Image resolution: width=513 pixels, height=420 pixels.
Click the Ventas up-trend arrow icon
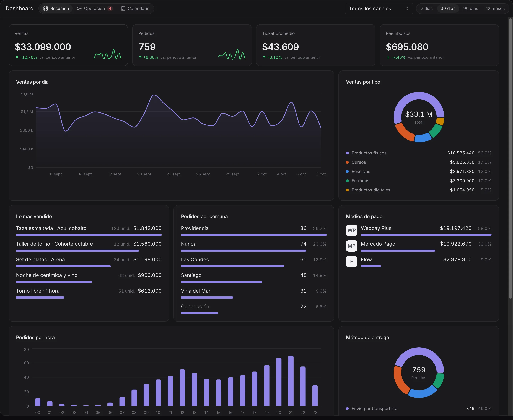17,57
